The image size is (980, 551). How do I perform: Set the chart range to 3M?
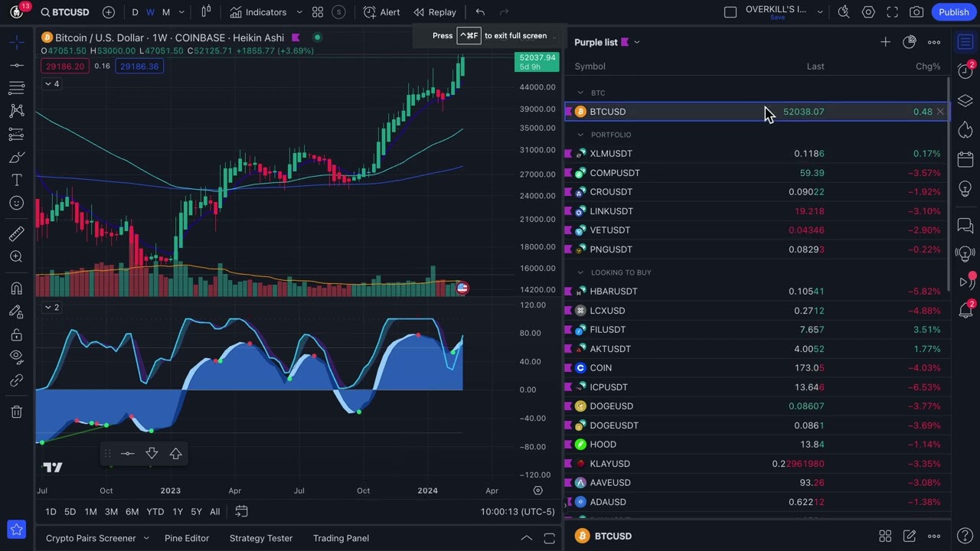tap(111, 511)
